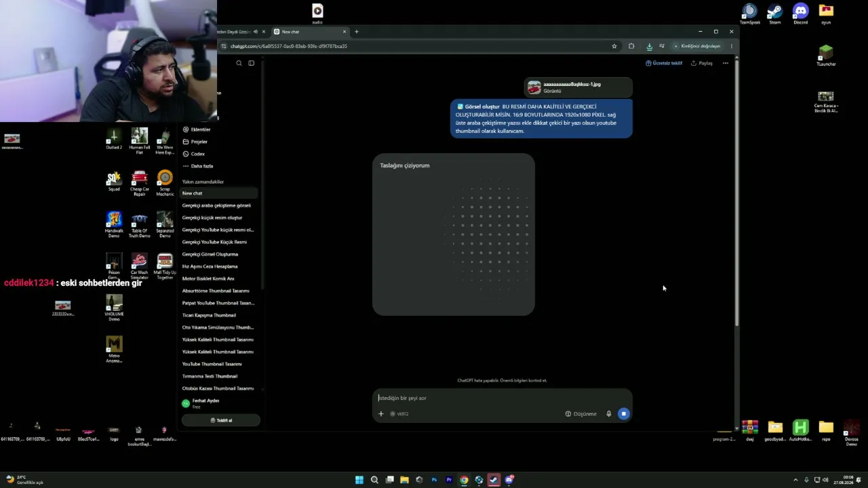Open Photoshop from the taskbar
The width and height of the screenshot is (868, 488).
pos(434,480)
